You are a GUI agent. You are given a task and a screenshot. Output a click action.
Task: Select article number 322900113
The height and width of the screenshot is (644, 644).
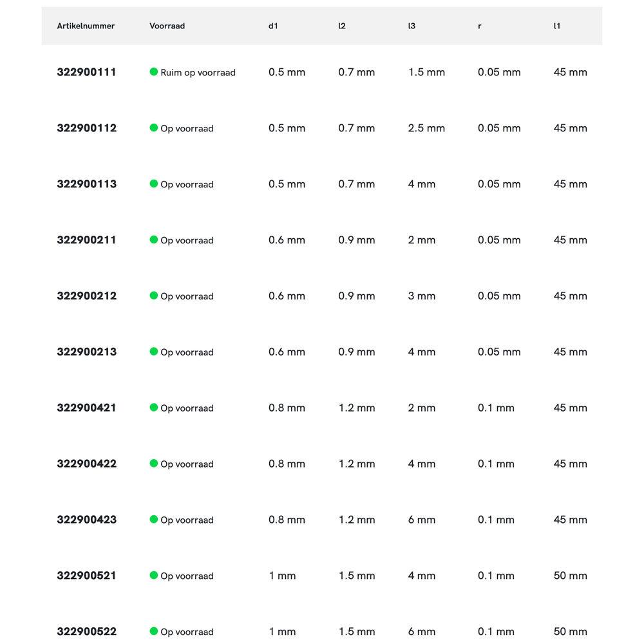(x=86, y=184)
